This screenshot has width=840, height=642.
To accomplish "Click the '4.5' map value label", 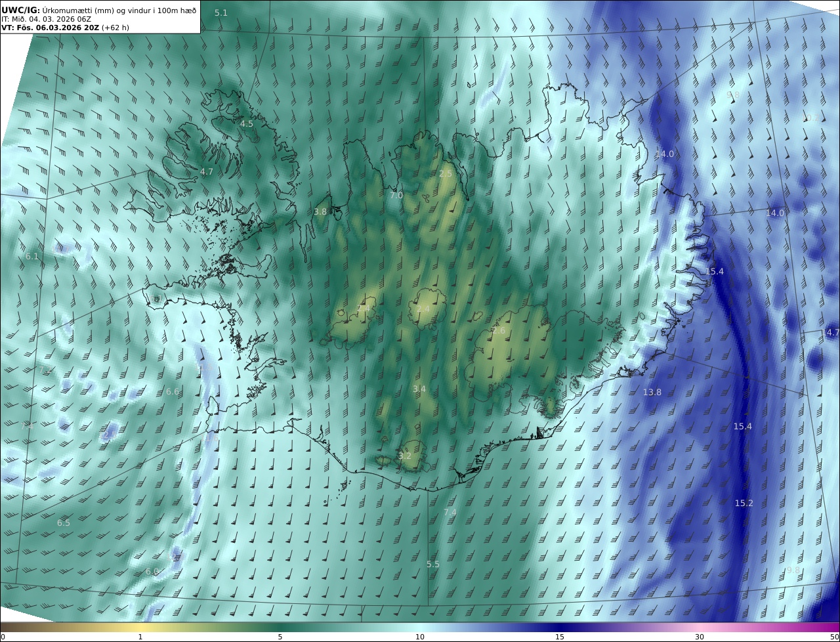I will (x=246, y=124).
